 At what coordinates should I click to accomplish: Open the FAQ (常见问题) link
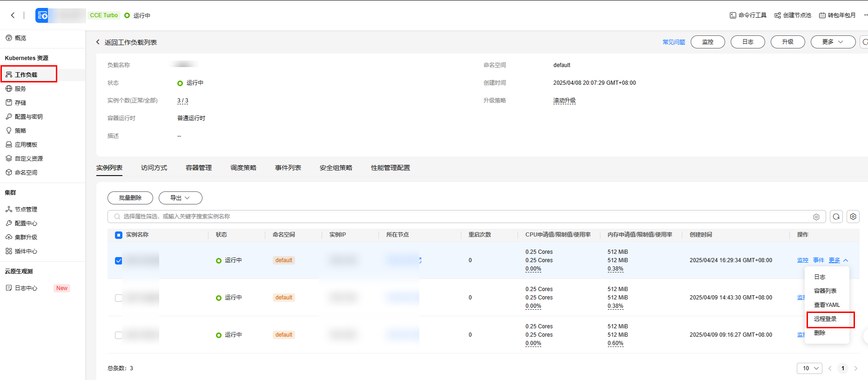point(673,42)
